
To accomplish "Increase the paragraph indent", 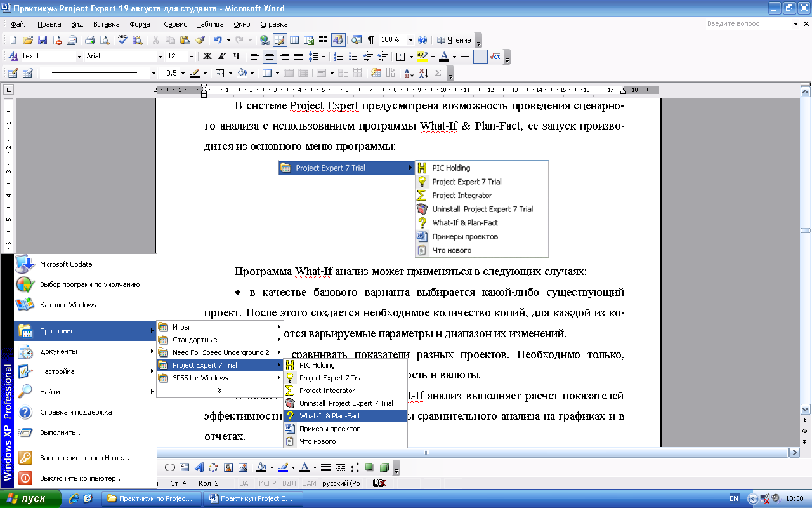I will click(384, 57).
